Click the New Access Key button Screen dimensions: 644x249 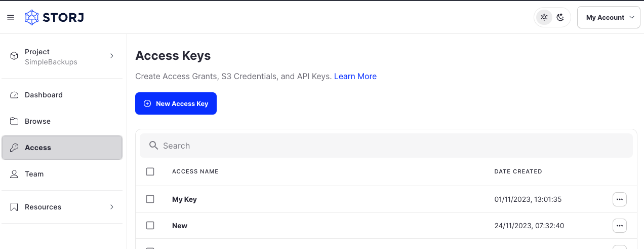click(x=176, y=103)
